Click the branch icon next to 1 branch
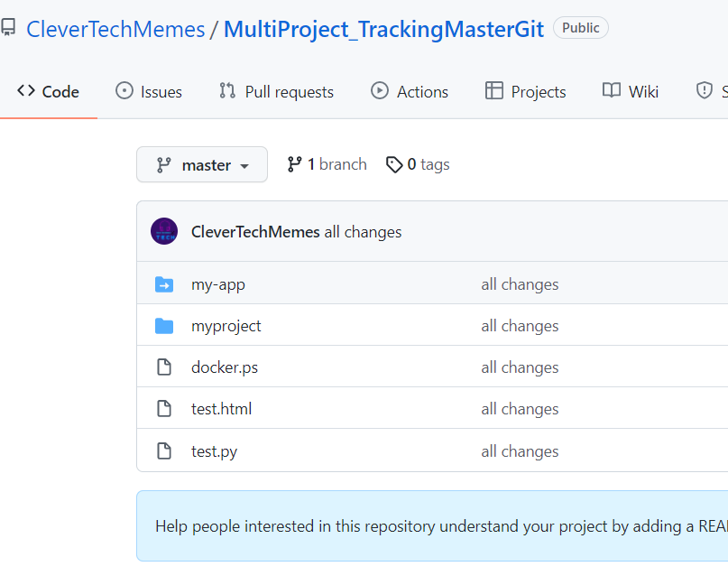Viewport: 728px width, 585px height. coord(294,164)
